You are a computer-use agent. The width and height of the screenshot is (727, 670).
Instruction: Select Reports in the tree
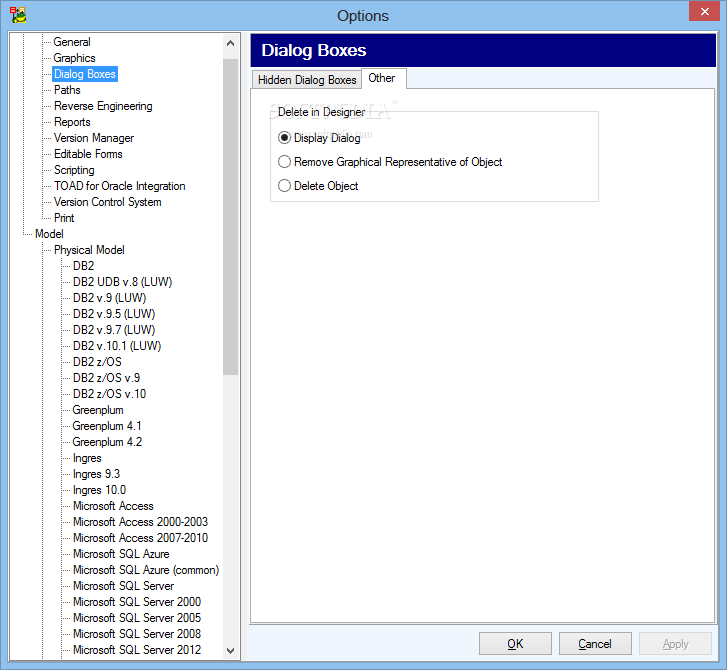pos(72,122)
